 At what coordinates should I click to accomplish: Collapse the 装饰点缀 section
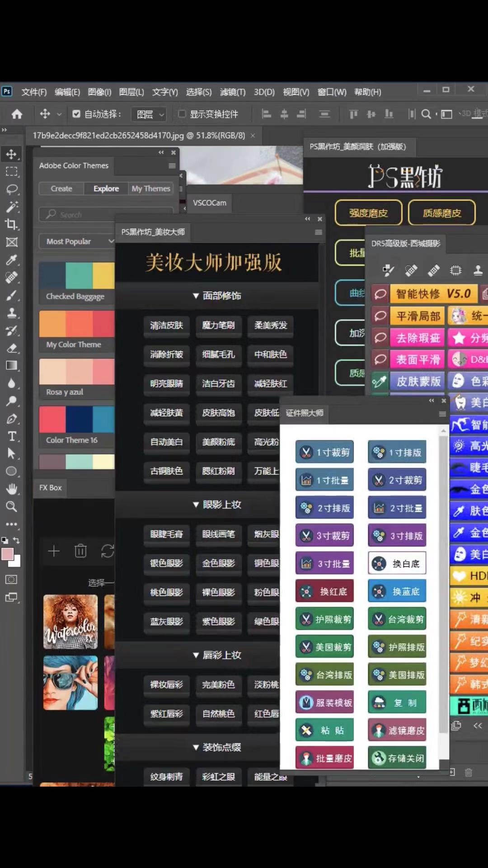(217, 747)
